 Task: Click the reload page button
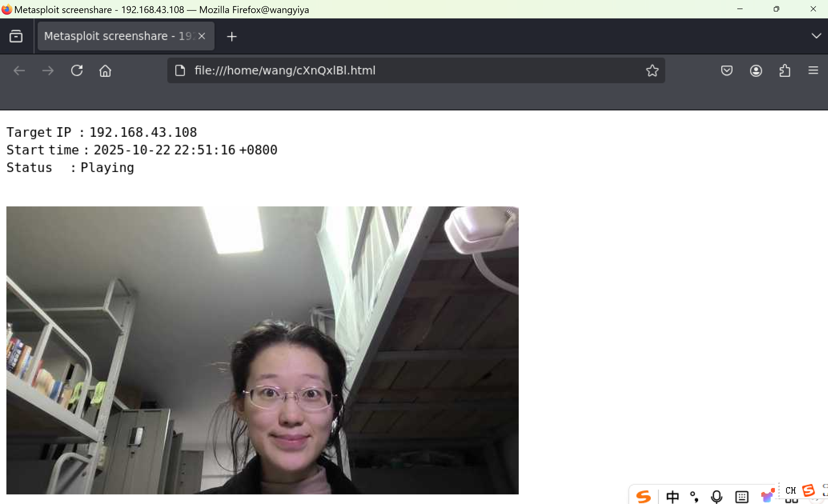pyautogui.click(x=77, y=70)
